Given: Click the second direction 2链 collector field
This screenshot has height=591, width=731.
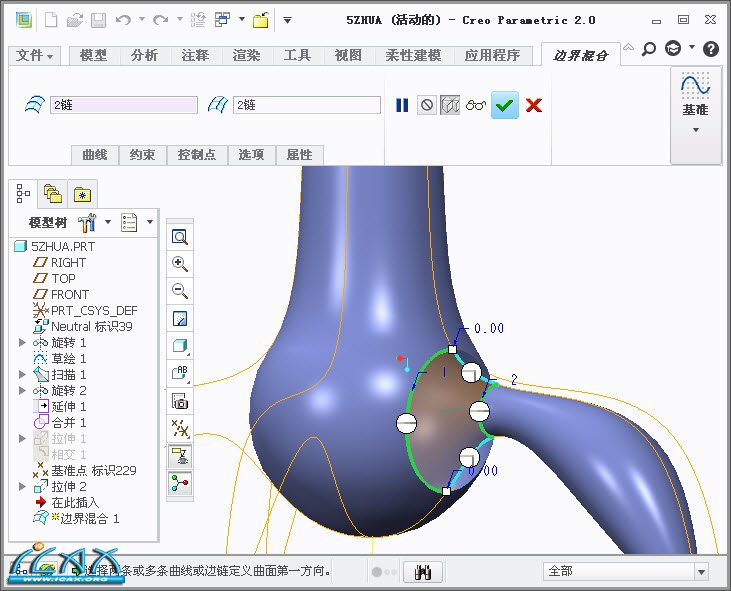Looking at the screenshot, I should [307, 105].
